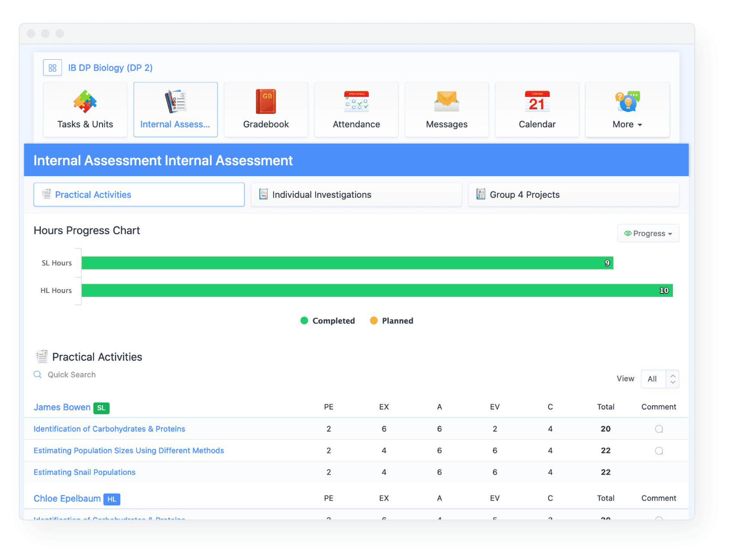Click the HL Hours green progress bar

point(377,290)
